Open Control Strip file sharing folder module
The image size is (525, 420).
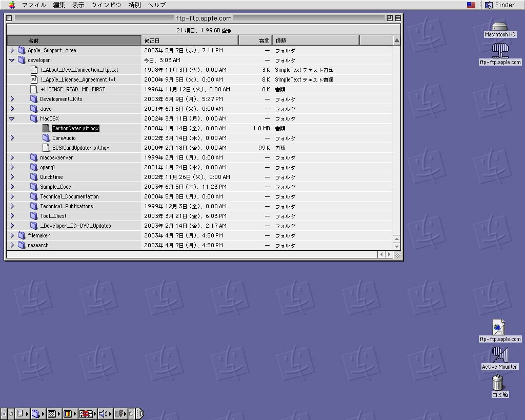coord(38,414)
